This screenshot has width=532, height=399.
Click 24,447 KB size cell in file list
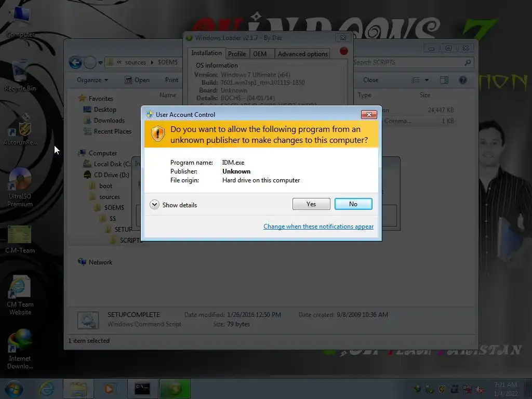pos(441,110)
